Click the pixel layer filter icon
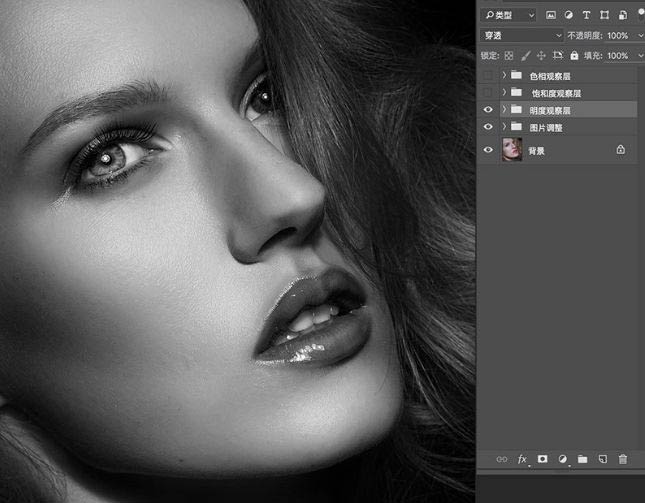 click(x=551, y=15)
